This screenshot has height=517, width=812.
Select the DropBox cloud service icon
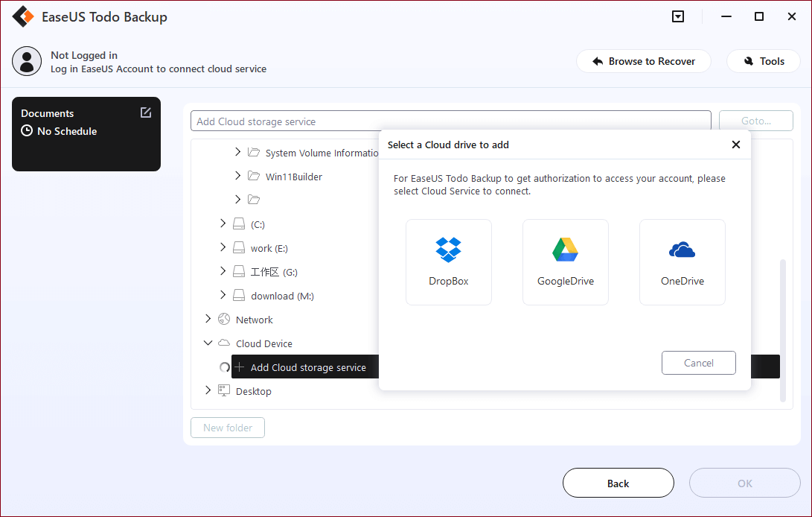[x=448, y=261]
